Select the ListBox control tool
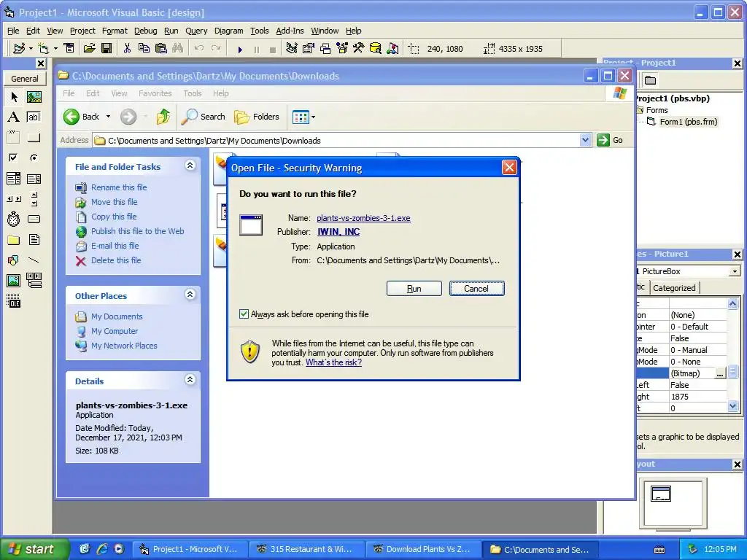 pyautogui.click(x=34, y=179)
